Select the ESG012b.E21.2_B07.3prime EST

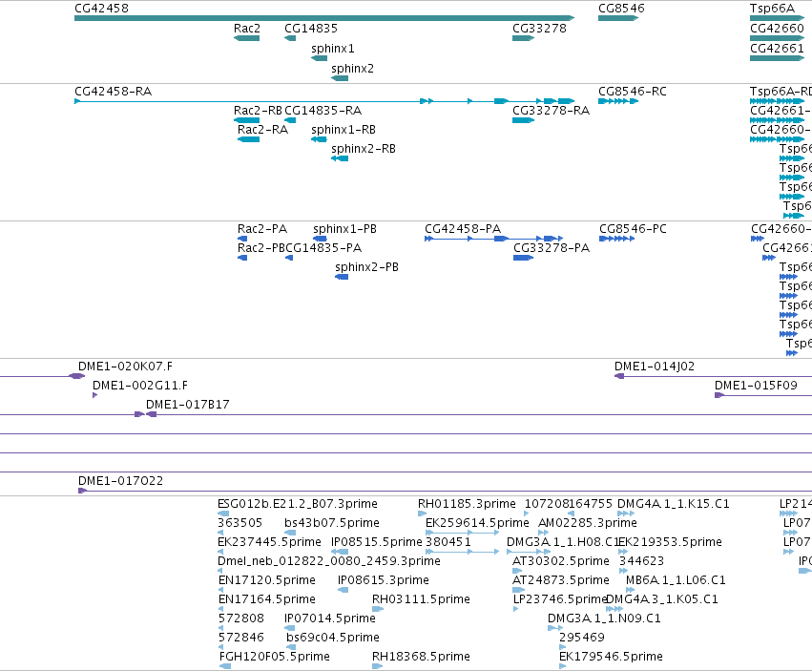(223, 514)
